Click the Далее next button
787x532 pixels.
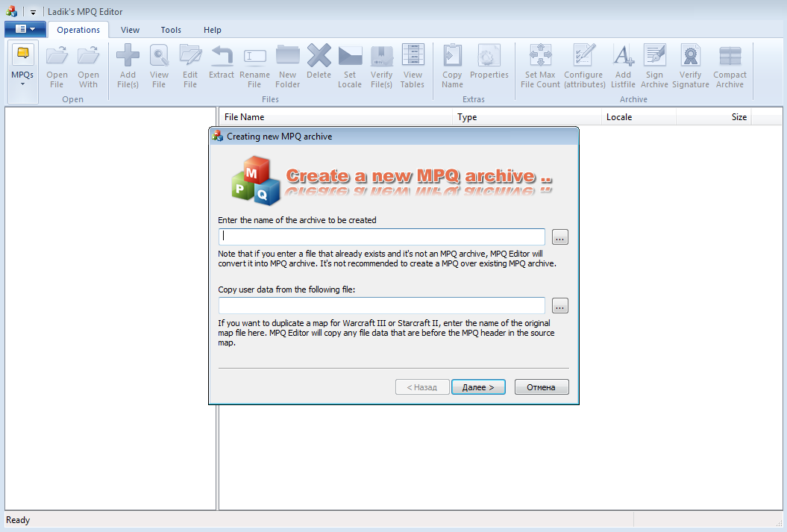(x=478, y=387)
